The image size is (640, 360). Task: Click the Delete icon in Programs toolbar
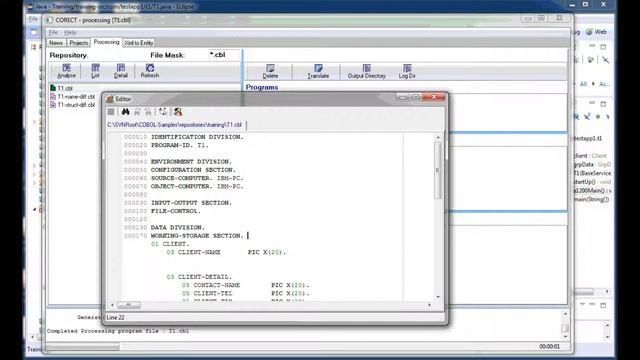coord(270,71)
